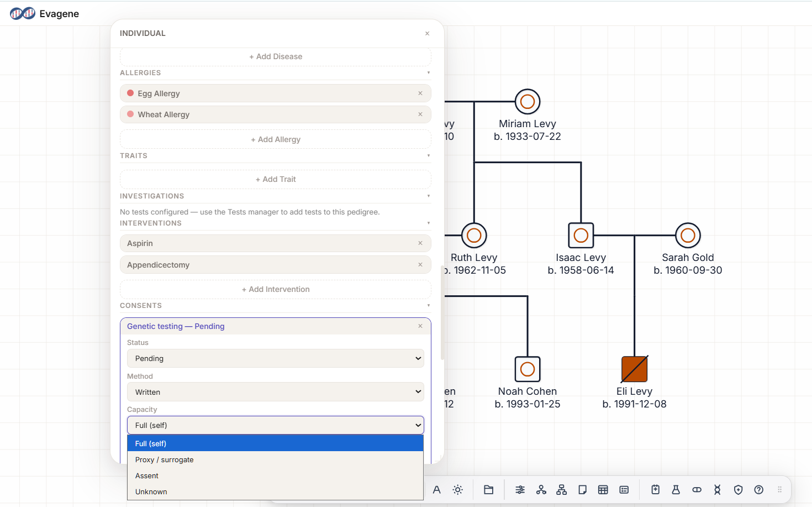Open the Status dropdown showing Pending
This screenshot has height=507, width=812.
click(275, 358)
